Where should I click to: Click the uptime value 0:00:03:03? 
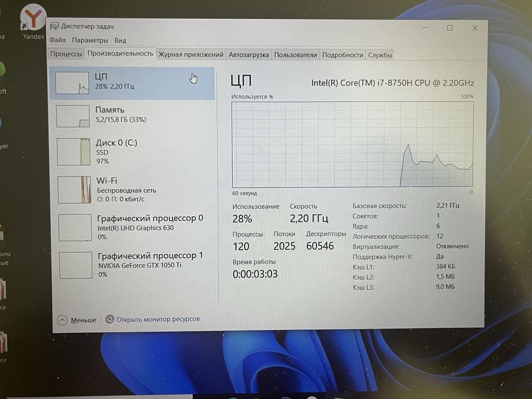[255, 274]
